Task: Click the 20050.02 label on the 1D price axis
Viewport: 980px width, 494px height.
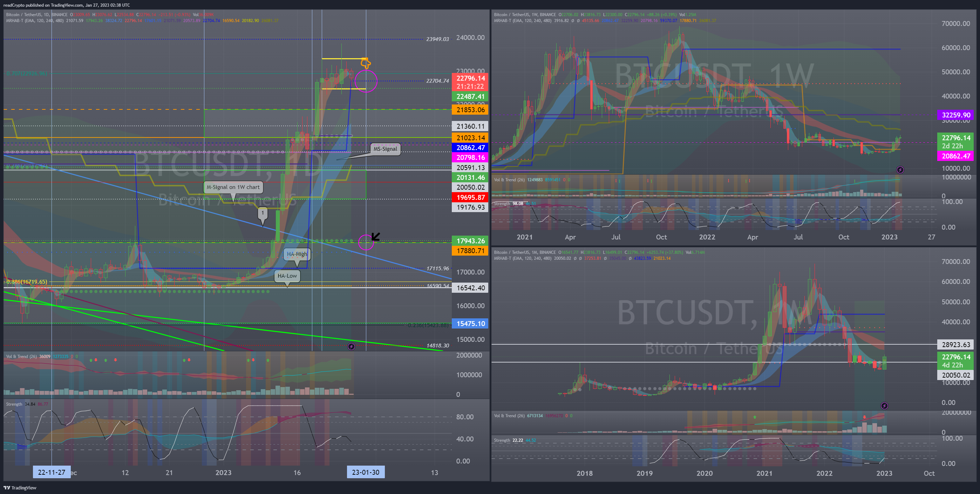Action: 470,187
